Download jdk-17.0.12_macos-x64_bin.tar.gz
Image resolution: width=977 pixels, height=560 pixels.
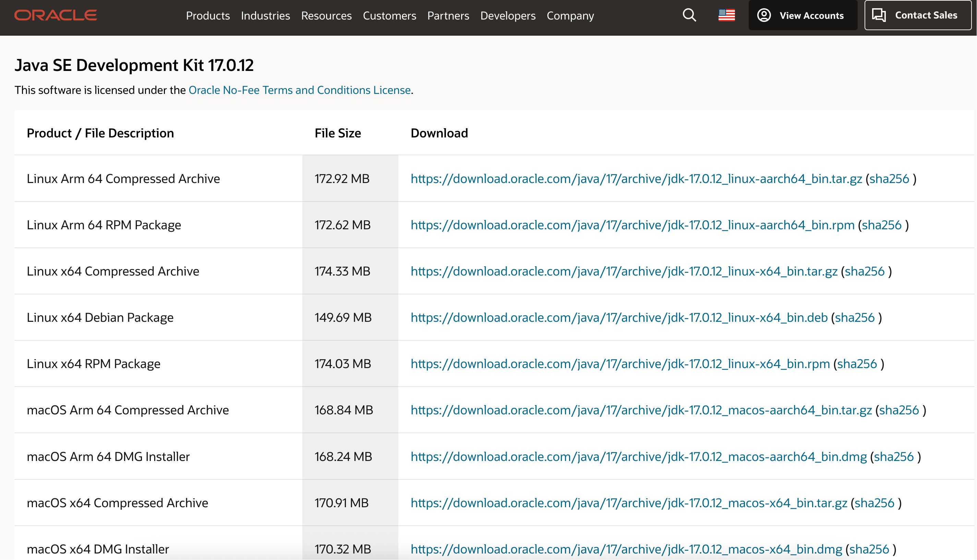click(x=629, y=503)
